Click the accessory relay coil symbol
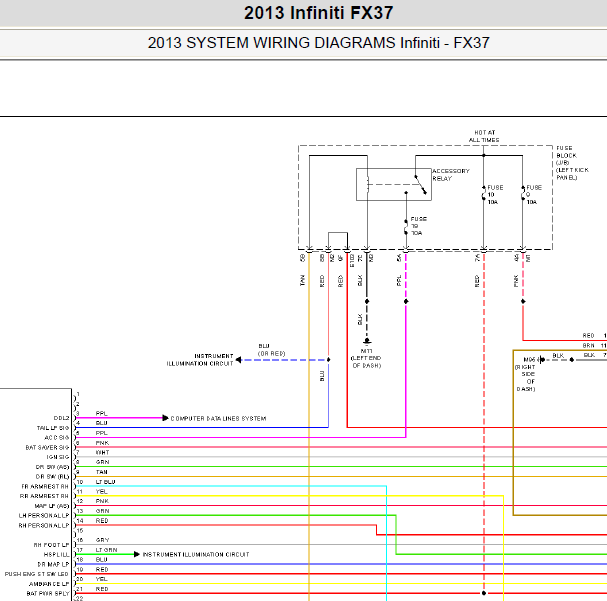The height and width of the screenshot is (601, 607). pyautogui.click(x=367, y=184)
